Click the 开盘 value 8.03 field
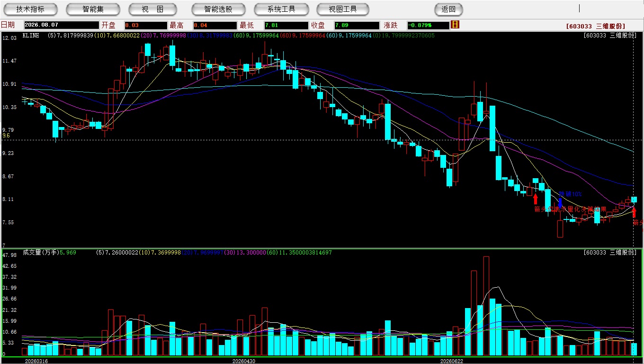 (x=146, y=25)
